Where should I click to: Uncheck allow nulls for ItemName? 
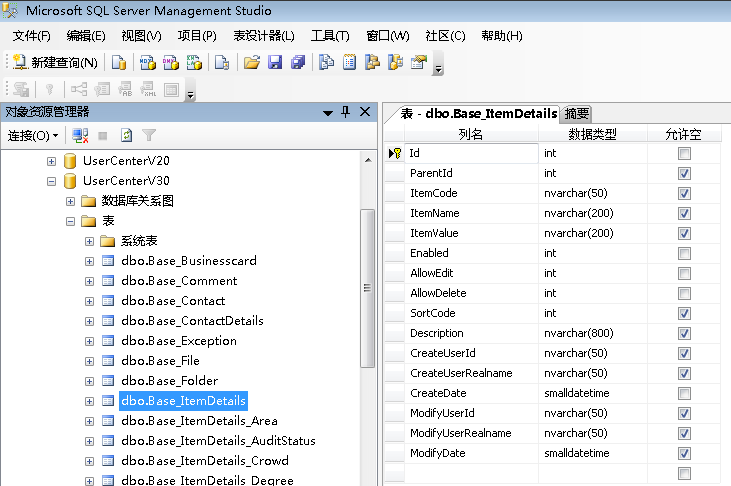684,214
